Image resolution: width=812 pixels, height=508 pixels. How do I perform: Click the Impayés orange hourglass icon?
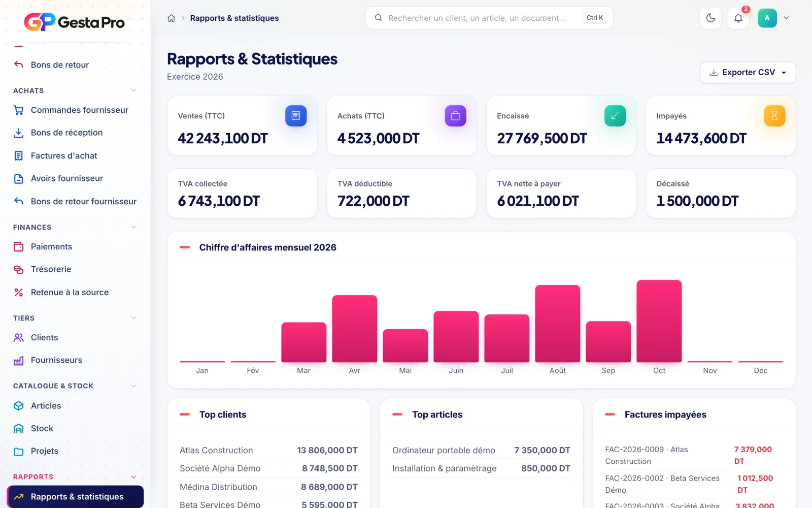pyautogui.click(x=774, y=116)
